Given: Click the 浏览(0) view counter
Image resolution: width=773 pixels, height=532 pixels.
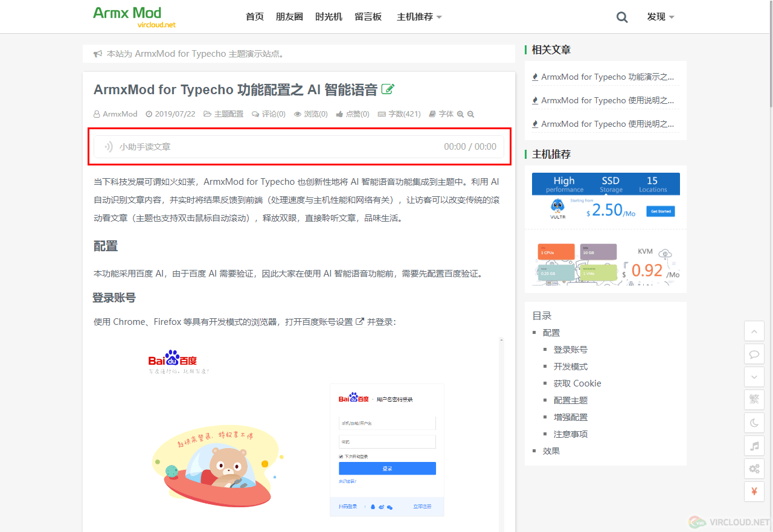Looking at the screenshot, I should click(310, 114).
